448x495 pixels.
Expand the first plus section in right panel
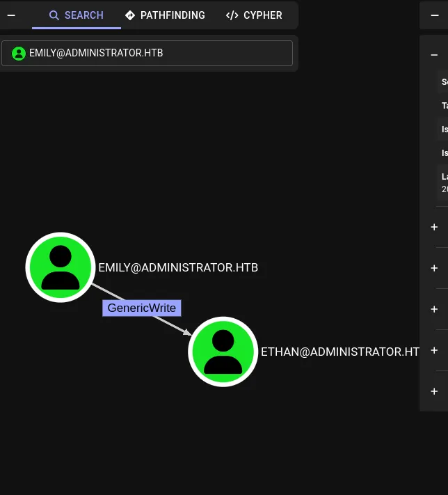pyautogui.click(x=434, y=227)
